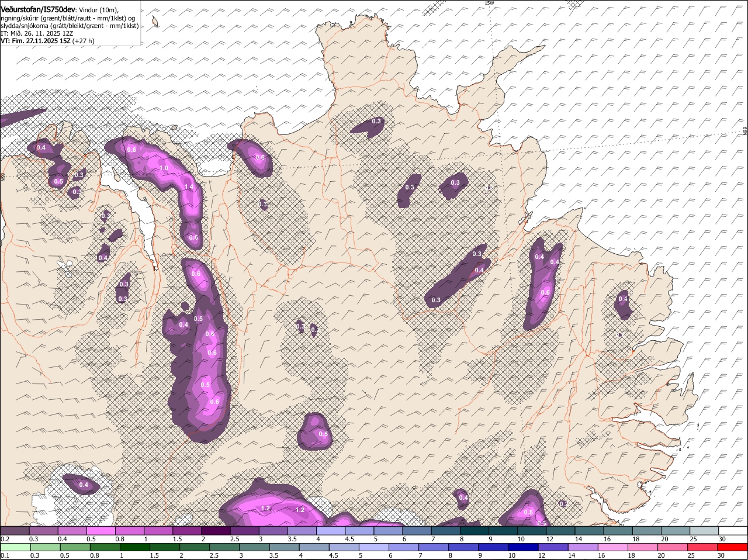The height and width of the screenshot is (560, 748).
Task: Click the 1.4 precipitation value label
Action: click(x=189, y=187)
